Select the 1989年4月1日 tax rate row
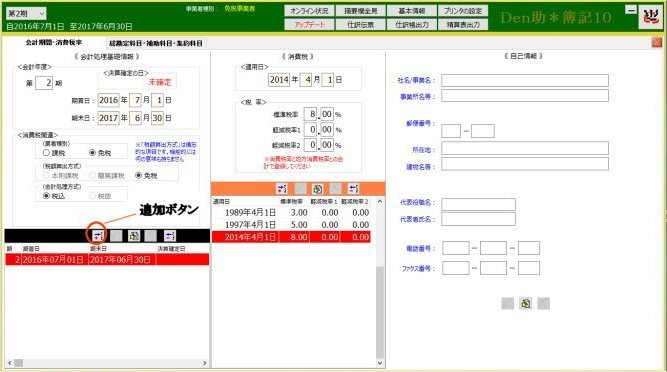Screen dimensions: 667x372 point(291,213)
